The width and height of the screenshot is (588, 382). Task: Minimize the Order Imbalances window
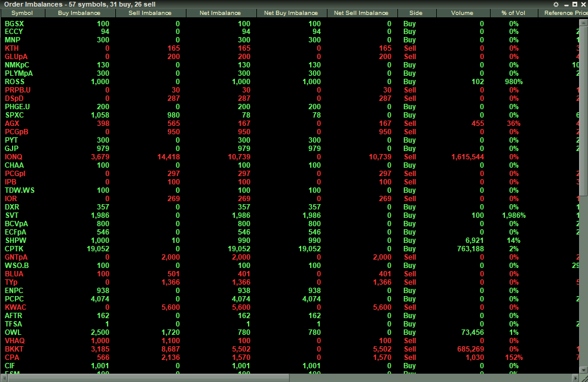pyautogui.click(x=565, y=4)
